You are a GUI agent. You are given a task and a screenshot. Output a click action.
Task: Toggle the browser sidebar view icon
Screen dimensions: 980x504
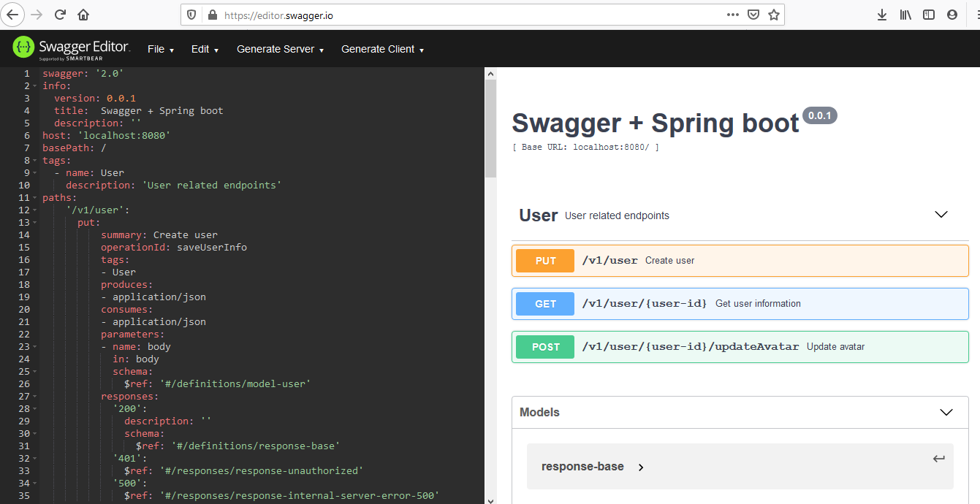click(x=929, y=15)
